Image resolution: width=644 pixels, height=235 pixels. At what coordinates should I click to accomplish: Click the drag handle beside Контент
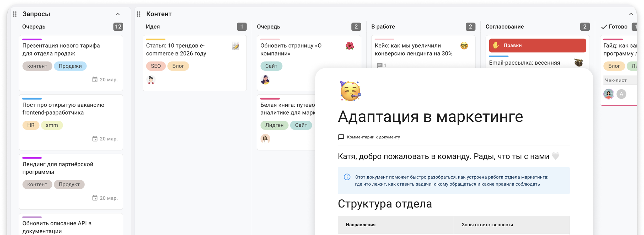pyautogui.click(x=139, y=14)
